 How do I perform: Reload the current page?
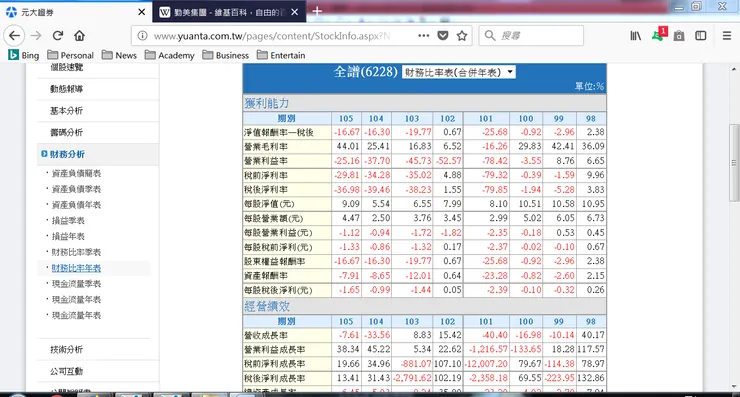58,35
